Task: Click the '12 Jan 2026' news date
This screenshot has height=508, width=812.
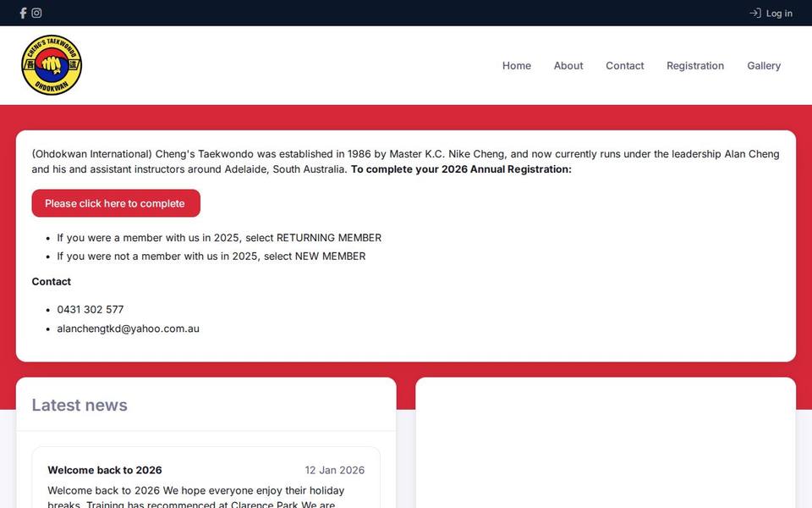Action: (335, 470)
